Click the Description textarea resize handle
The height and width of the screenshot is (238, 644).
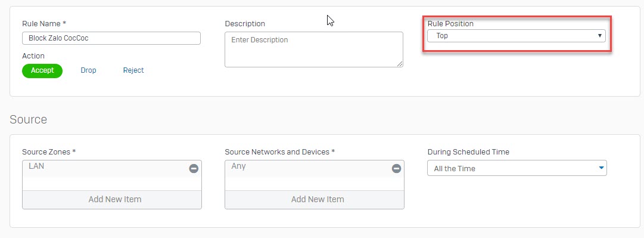point(400,64)
